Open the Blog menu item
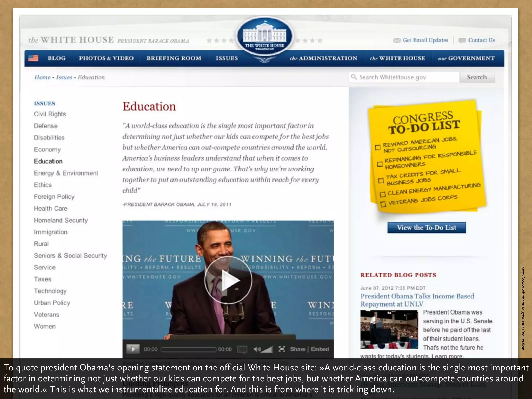Screen dimensions: 532x399 [57, 58]
